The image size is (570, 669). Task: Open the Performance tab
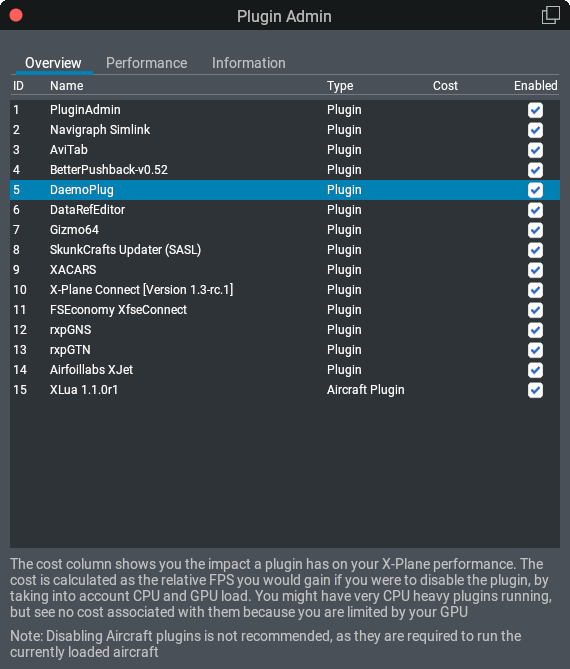(146, 63)
